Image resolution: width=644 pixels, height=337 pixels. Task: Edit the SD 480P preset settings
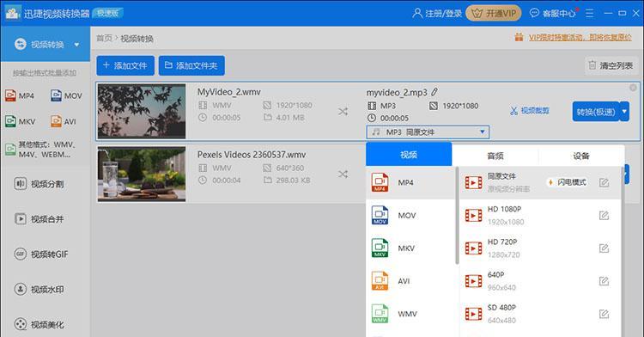pyautogui.click(x=604, y=314)
